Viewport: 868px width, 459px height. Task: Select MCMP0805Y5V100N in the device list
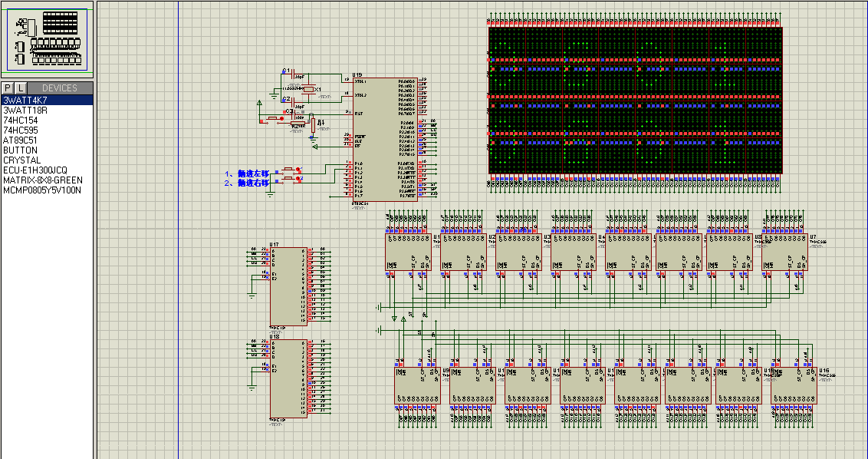pos(47,190)
